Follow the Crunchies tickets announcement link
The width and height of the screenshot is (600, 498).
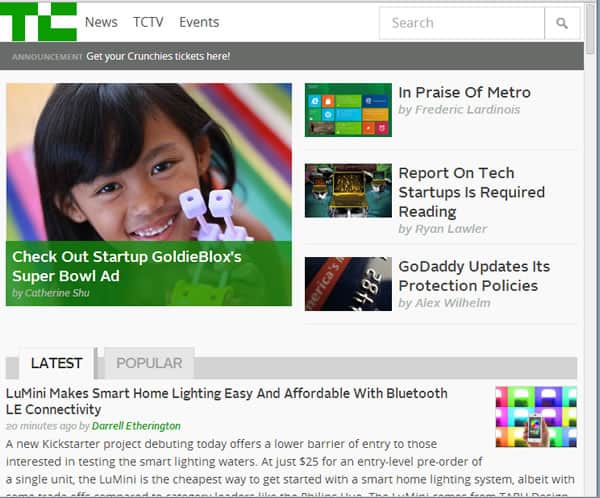(158, 56)
